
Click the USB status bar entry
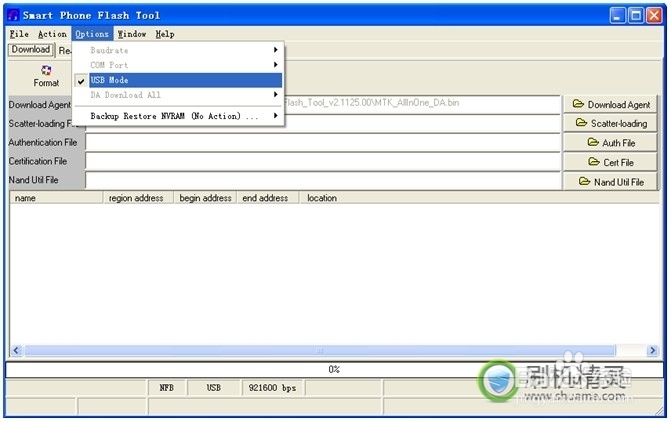pos(214,388)
